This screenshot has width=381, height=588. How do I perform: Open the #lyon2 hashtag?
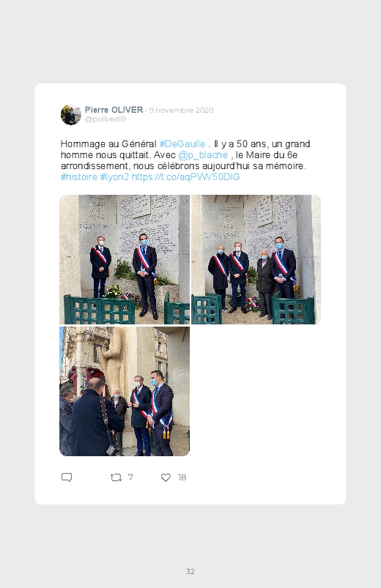[114, 176]
